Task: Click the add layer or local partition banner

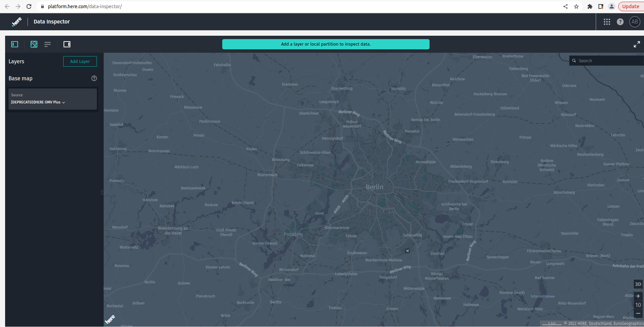Action: pos(326,44)
